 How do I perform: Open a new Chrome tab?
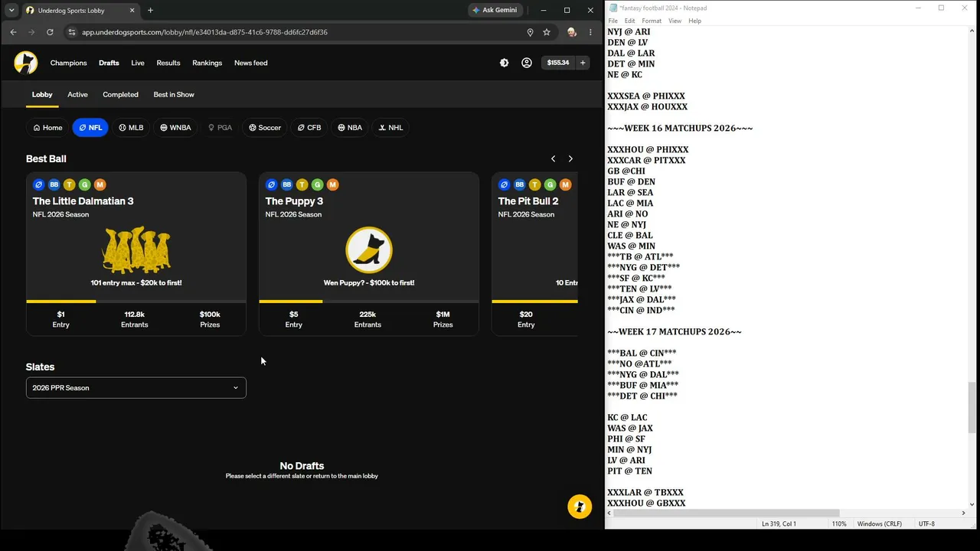pos(150,10)
